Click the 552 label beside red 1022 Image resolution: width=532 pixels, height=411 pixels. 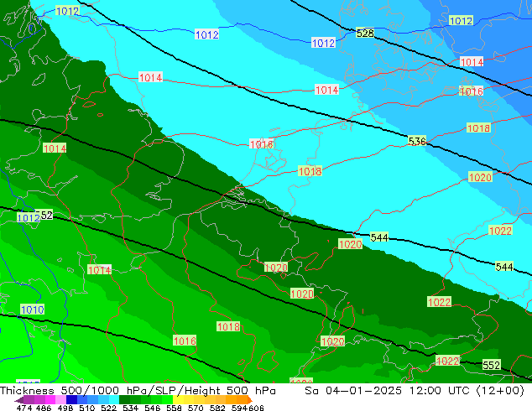(491, 365)
